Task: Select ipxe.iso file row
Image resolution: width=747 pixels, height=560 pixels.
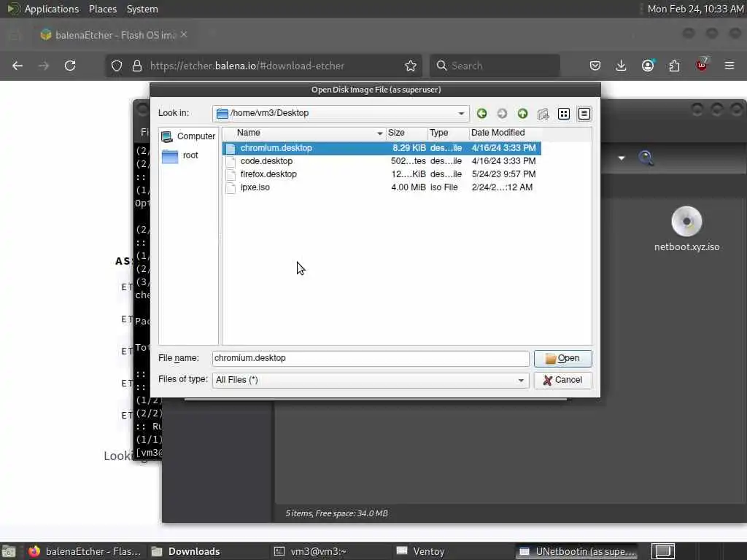Action: coord(382,187)
